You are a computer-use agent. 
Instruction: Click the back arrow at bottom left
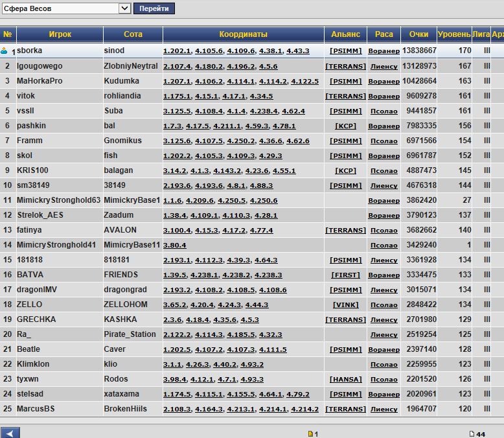point(10,433)
